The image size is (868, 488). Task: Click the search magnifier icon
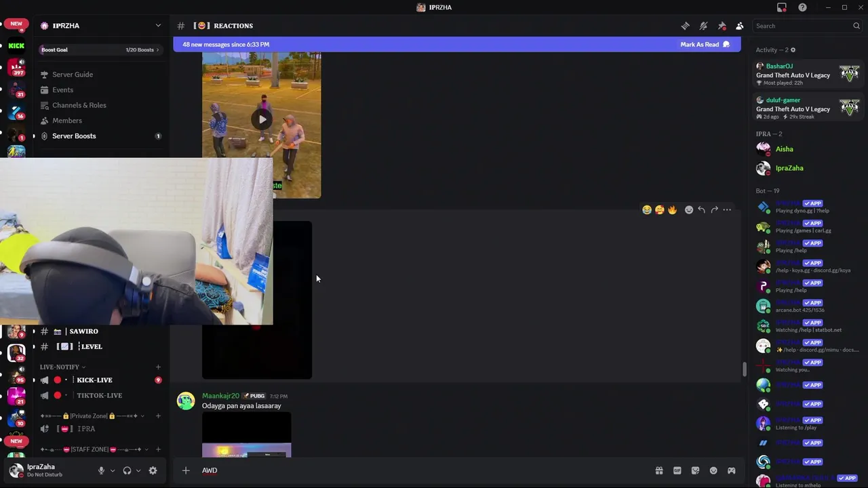tap(856, 26)
